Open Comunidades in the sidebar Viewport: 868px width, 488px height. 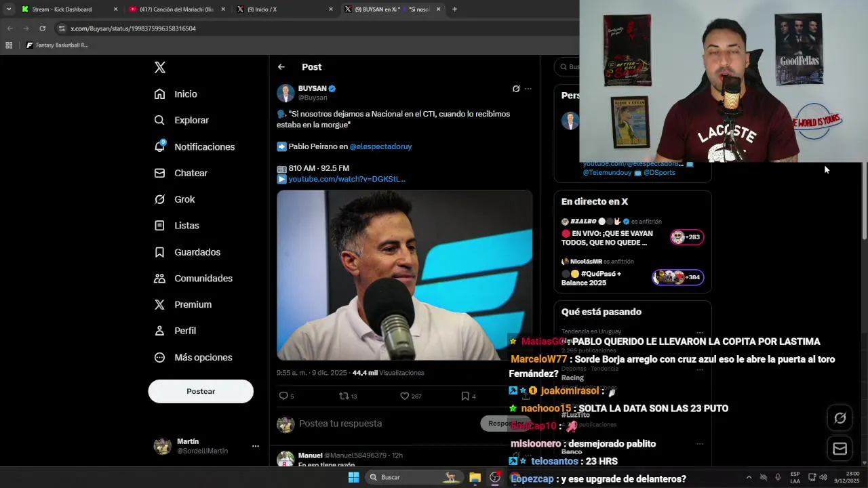[193, 279]
